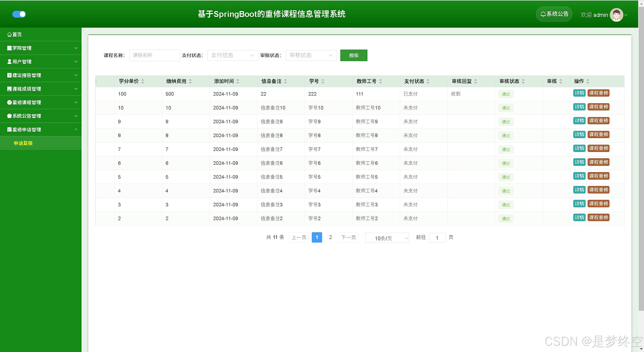Click the bell icon in 系统公告
Image resolution: width=644 pixels, height=352 pixels.
coord(543,14)
